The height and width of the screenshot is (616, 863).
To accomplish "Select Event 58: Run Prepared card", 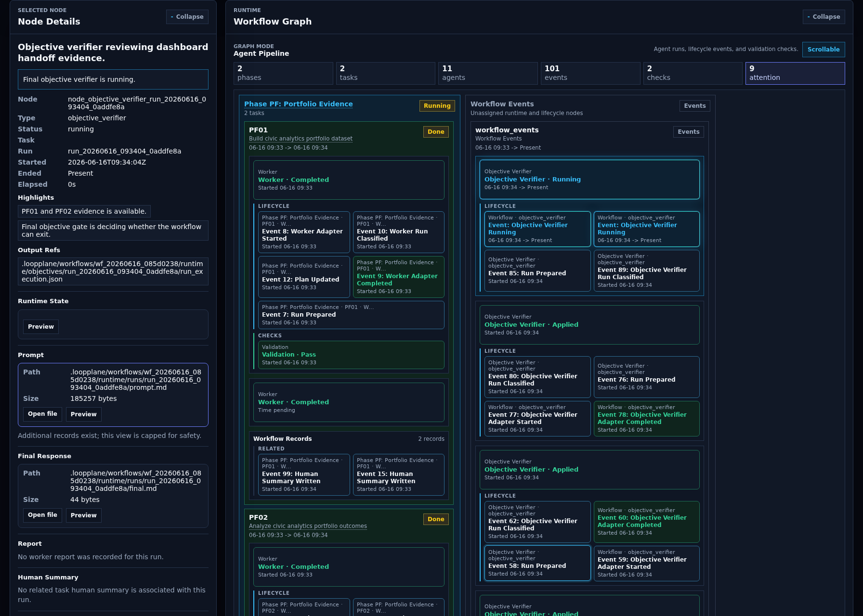I will 537,563.
